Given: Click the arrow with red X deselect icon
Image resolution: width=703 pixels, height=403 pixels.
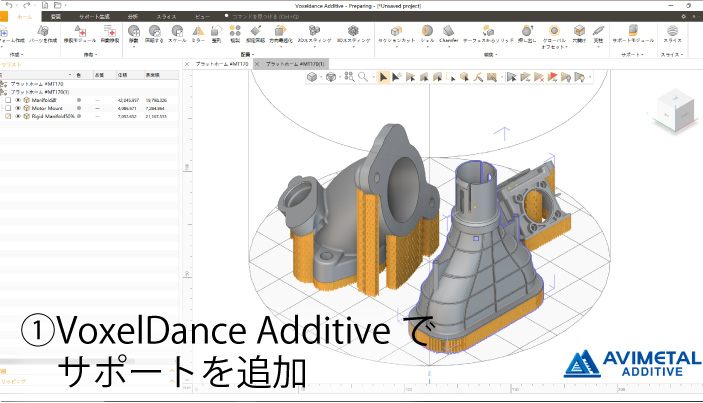Looking at the screenshot, I should (539, 77).
